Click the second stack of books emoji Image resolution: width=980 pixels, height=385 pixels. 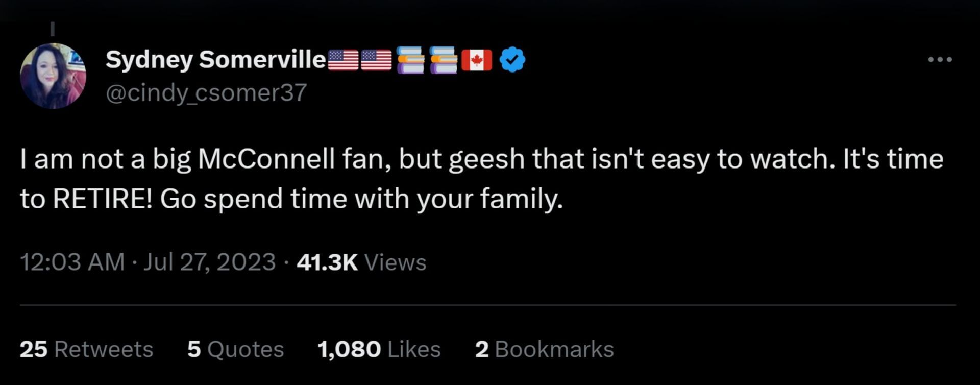click(444, 60)
